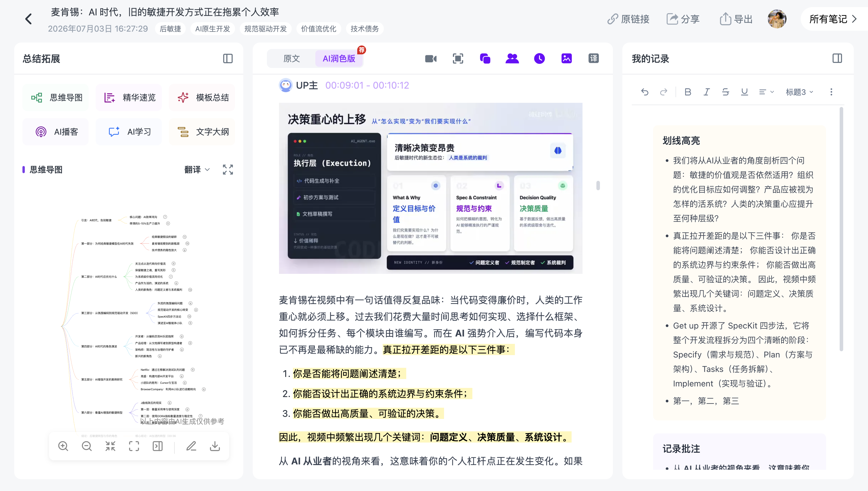The height and width of the screenshot is (491, 868).
Task: Download the mind map
Action: click(215, 446)
